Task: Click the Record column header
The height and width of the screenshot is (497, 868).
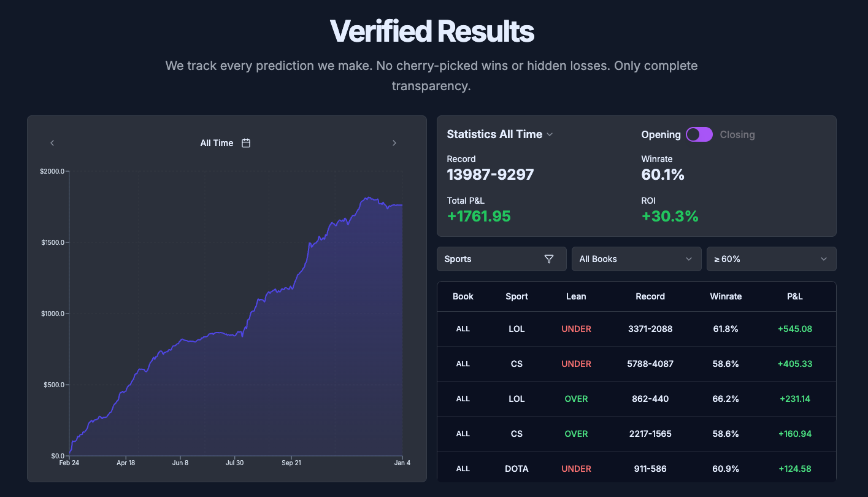Action: click(x=650, y=296)
